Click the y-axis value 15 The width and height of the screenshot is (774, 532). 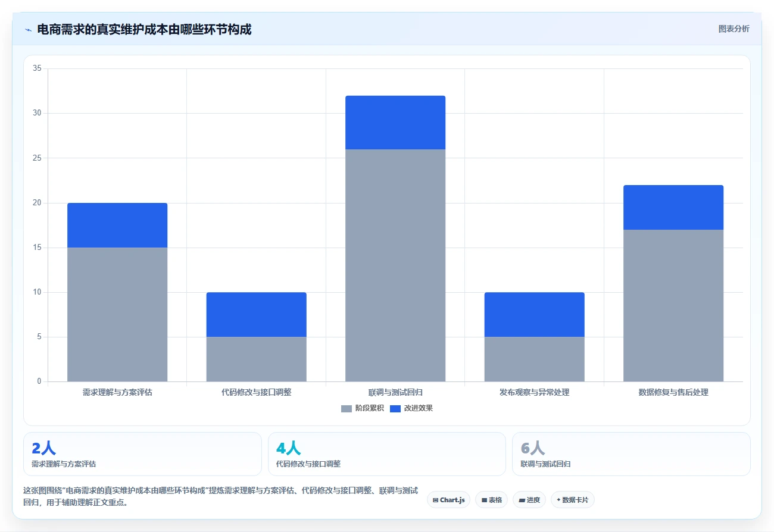pyautogui.click(x=37, y=248)
